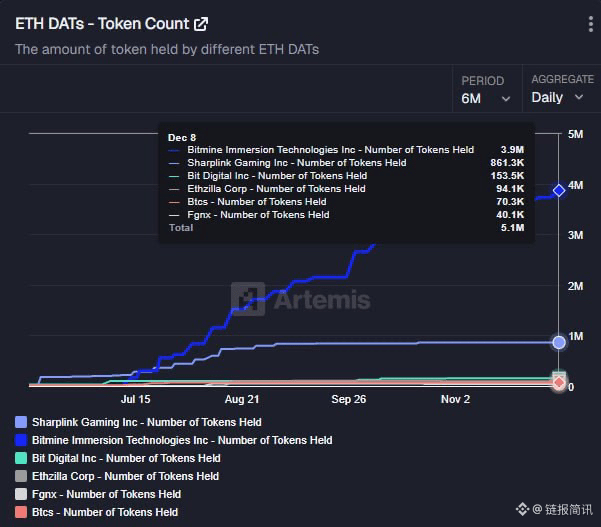
Task: Hide the Bit Digital Inc series
Action: coord(118,458)
